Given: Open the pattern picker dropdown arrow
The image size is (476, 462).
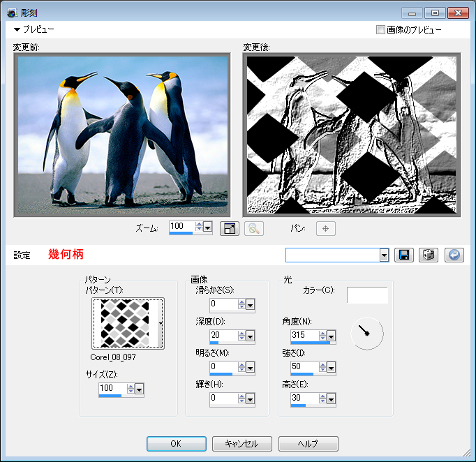Looking at the screenshot, I should 161,324.
